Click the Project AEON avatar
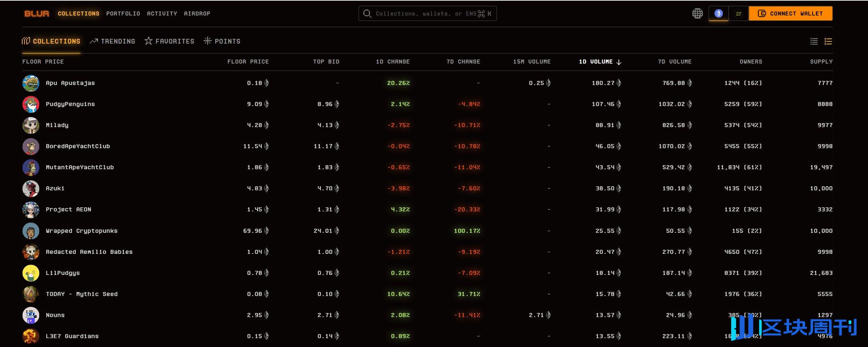This screenshot has width=868, height=347. point(31,210)
